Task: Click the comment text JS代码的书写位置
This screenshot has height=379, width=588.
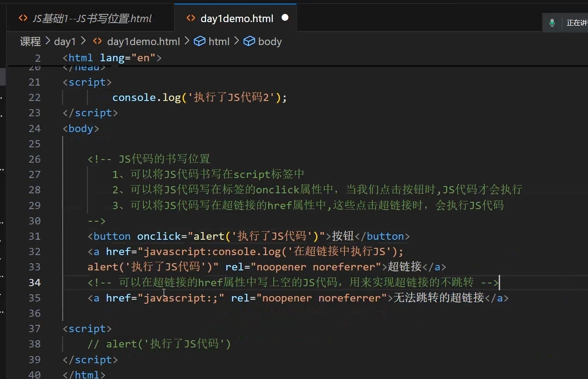Action: pyautogui.click(x=164, y=159)
